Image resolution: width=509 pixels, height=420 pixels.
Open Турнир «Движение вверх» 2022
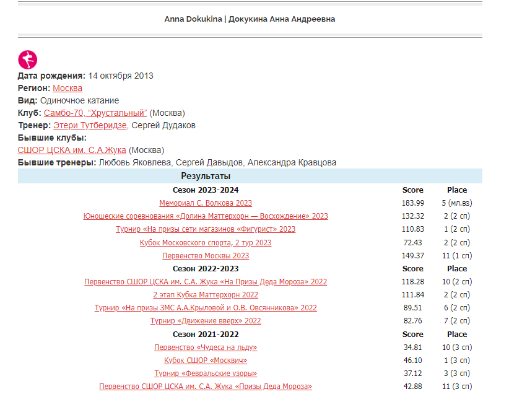click(206, 321)
